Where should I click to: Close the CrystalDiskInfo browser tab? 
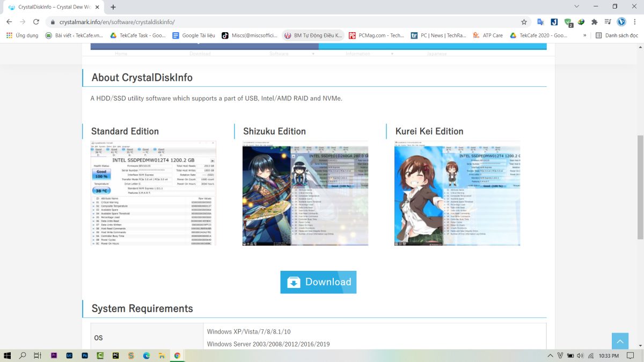coord(98,7)
